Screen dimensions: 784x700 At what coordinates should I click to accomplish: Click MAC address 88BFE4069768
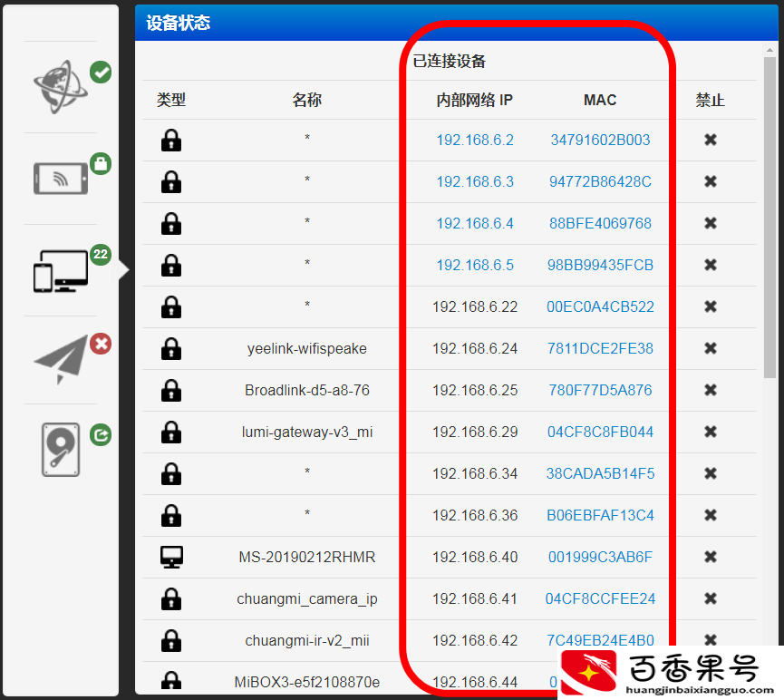[x=600, y=223]
